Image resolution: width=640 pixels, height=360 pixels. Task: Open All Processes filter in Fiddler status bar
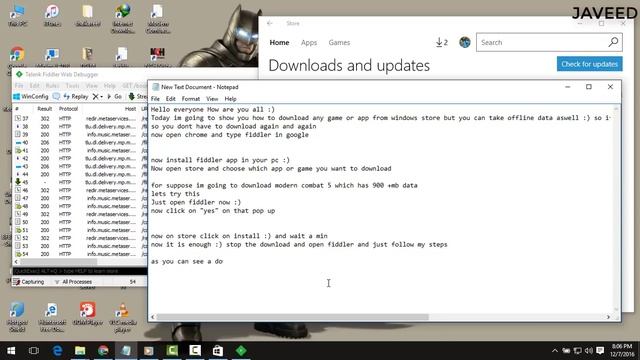(x=73, y=282)
